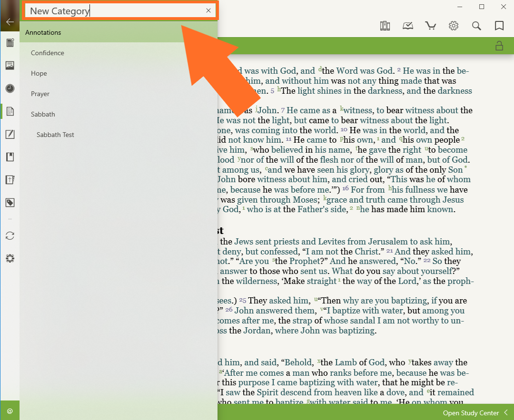Click the bookmark icon in top toolbar
The width and height of the screenshot is (514, 420).
tap(499, 26)
